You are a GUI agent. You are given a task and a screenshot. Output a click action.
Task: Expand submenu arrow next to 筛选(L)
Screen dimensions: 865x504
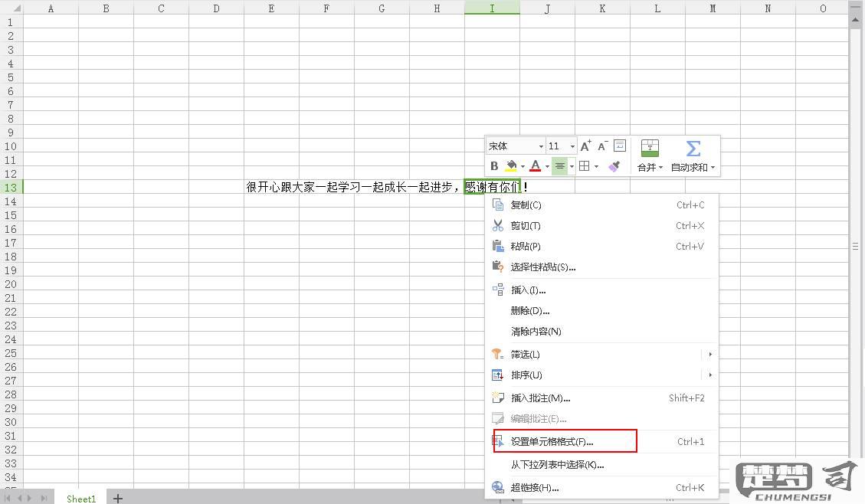coord(710,354)
